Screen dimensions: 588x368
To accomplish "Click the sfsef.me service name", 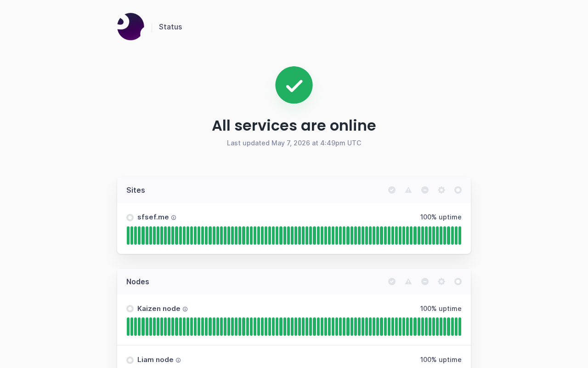I will click(x=153, y=217).
